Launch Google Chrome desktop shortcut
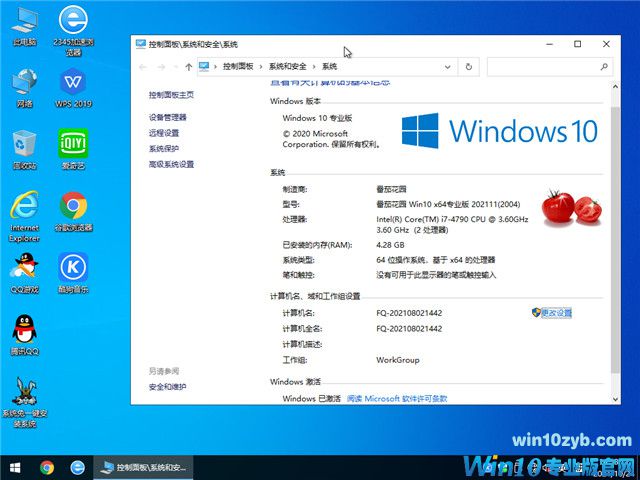640x480 pixels. point(73,211)
